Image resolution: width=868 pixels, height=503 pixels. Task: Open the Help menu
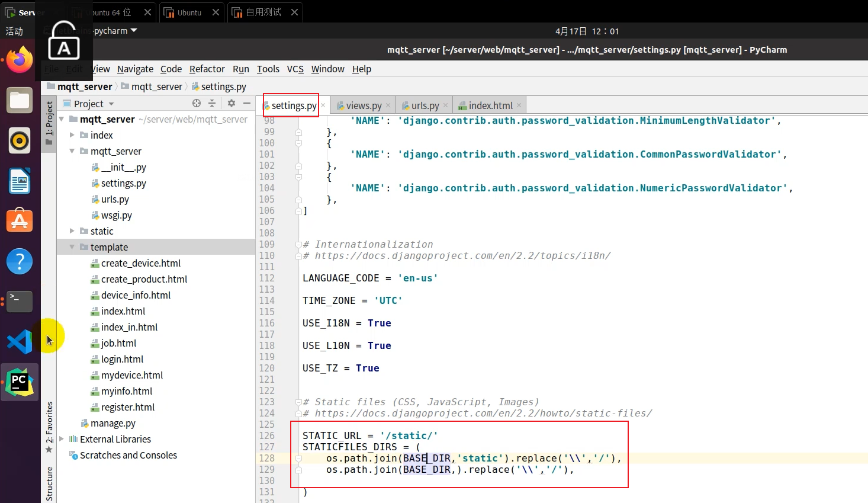[x=362, y=69]
